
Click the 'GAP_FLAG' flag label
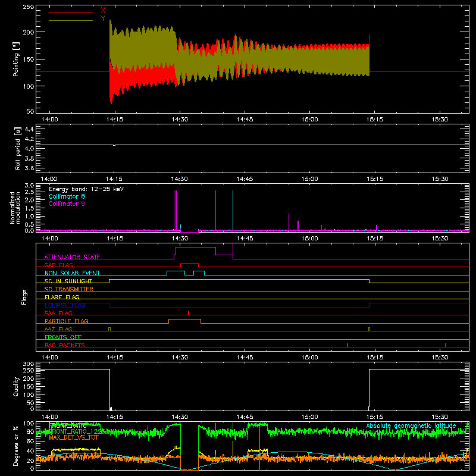tap(59, 265)
